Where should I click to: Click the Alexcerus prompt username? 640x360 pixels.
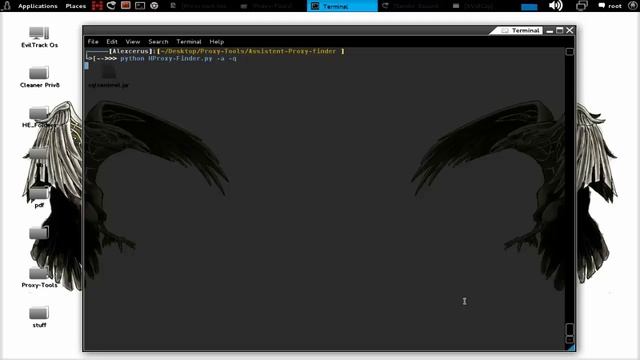click(131, 51)
